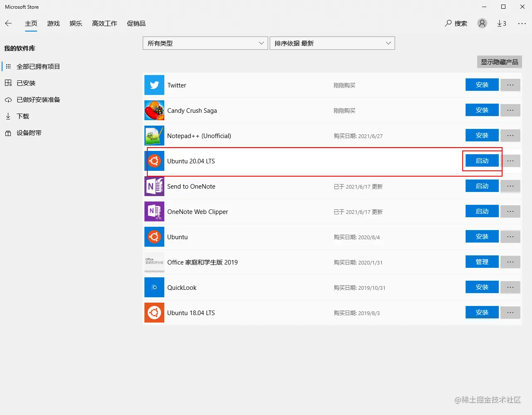
Task: Open downloads indicator showing 3
Action: tap(502, 23)
